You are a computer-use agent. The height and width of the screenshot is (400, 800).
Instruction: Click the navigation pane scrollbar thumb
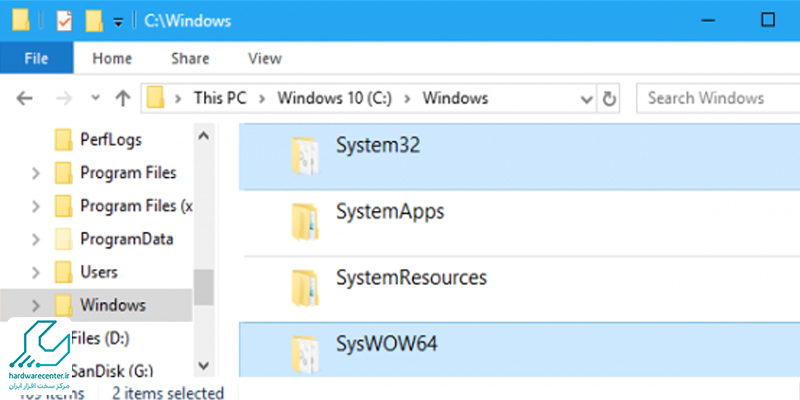pyautogui.click(x=203, y=287)
